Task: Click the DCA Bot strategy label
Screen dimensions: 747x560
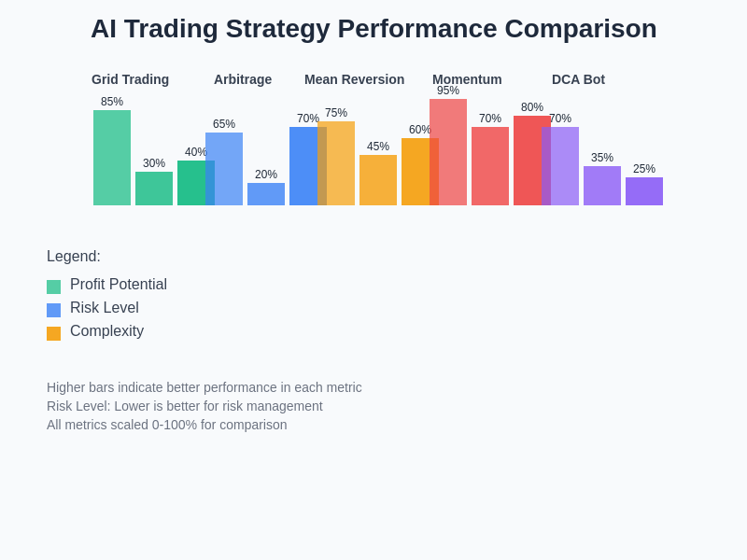Action: [578, 79]
